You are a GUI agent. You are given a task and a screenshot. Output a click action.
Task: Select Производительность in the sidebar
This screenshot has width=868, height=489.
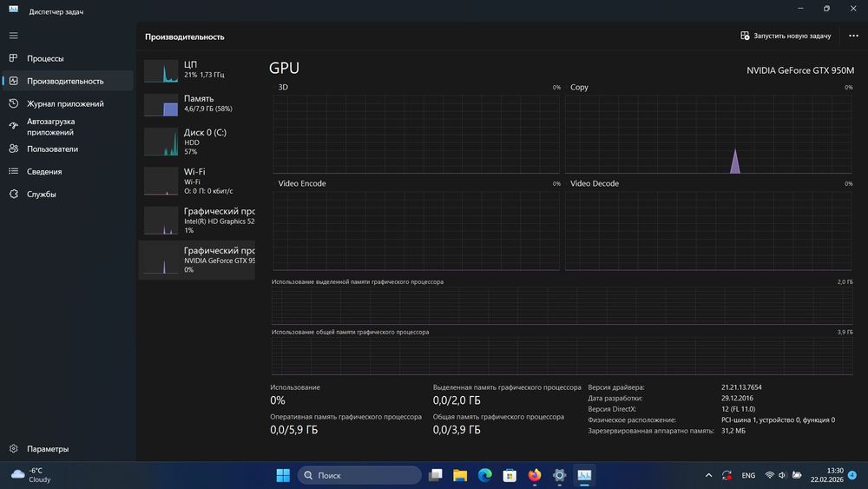point(68,81)
